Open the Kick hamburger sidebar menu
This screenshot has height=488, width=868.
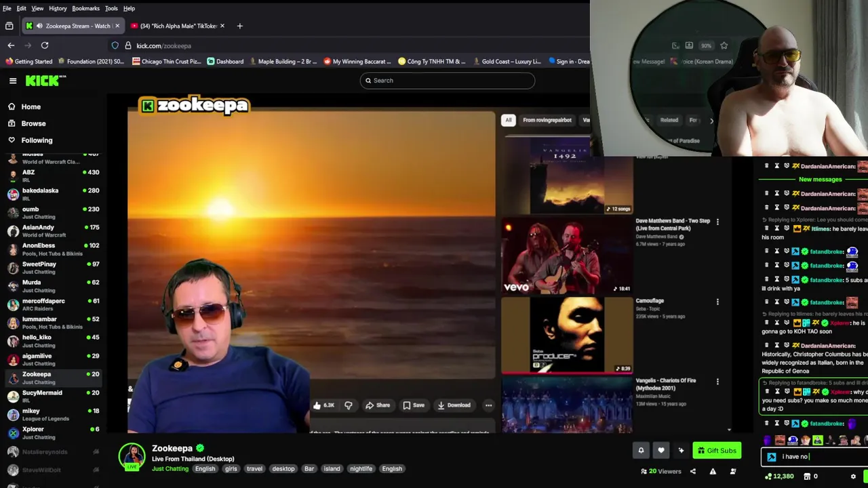tap(12, 81)
